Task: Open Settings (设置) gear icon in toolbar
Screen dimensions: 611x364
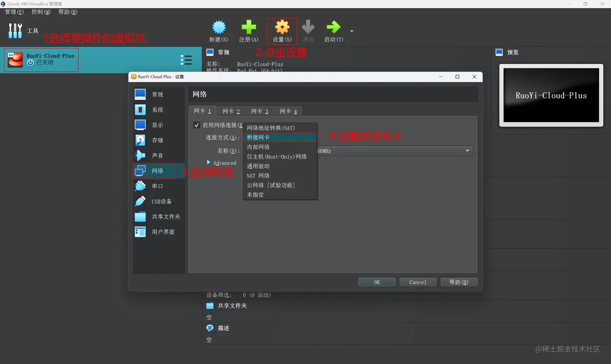Action: [x=282, y=27]
